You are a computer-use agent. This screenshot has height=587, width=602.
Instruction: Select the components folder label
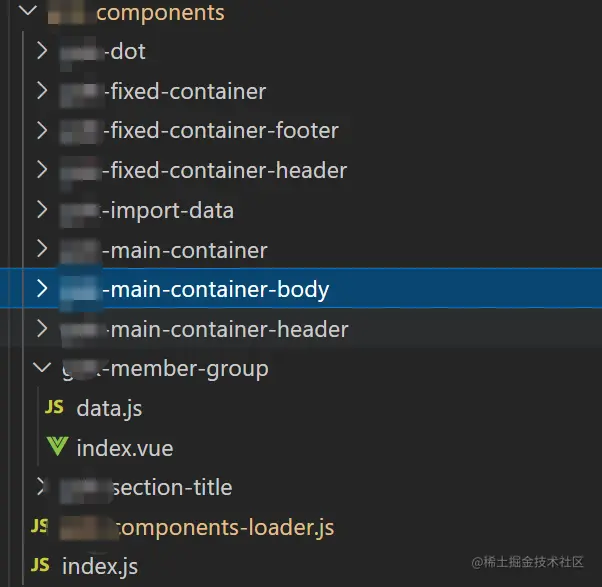point(160,13)
